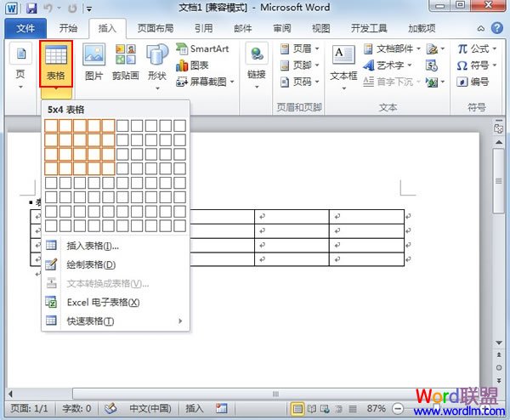
Task: Open the Quick Access Toolbar customize arrow
Action: click(x=88, y=9)
